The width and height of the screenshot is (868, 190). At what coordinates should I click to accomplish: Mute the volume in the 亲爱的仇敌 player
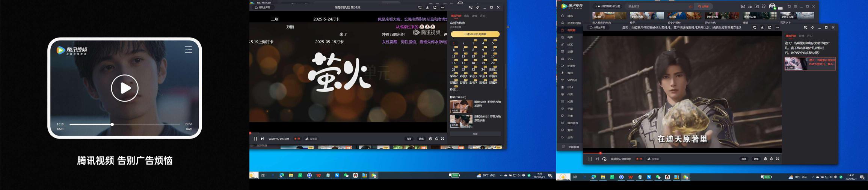tap(436, 139)
